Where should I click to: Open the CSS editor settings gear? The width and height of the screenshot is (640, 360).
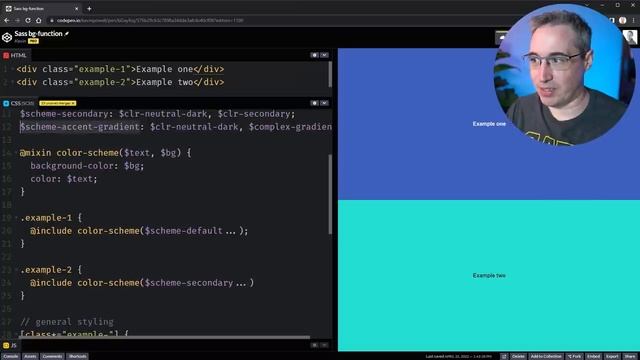click(x=314, y=103)
